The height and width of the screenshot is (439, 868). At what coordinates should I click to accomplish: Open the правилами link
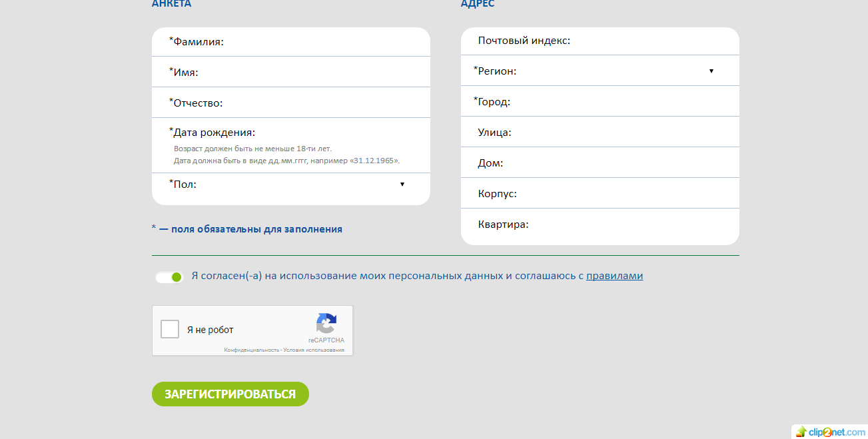(614, 276)
